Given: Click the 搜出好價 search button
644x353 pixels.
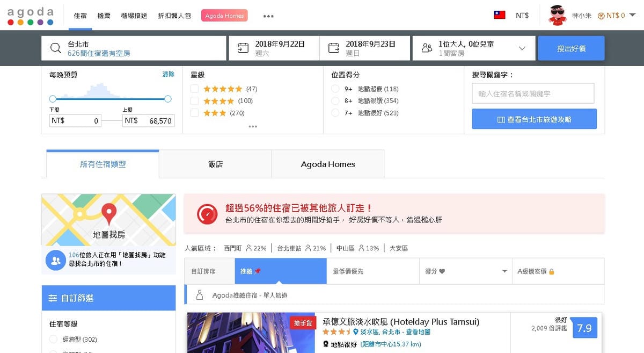Looking at the screenshot, I should tap(571, 48).
